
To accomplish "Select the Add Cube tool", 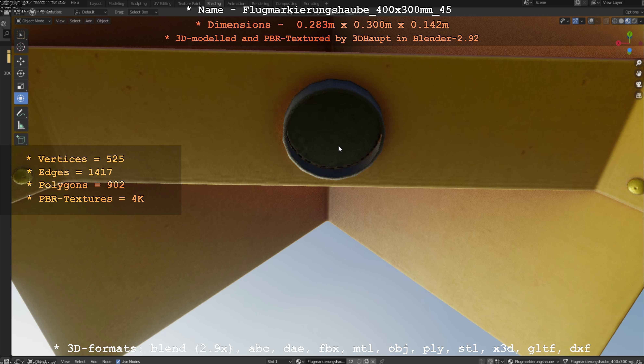I will pyautogui.click(x=21, y=140).
